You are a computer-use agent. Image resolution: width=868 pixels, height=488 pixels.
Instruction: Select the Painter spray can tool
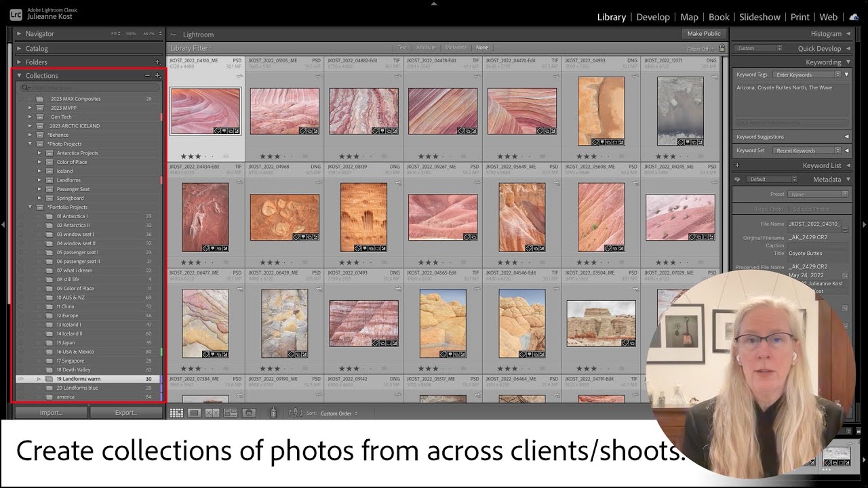pos(273,413)
